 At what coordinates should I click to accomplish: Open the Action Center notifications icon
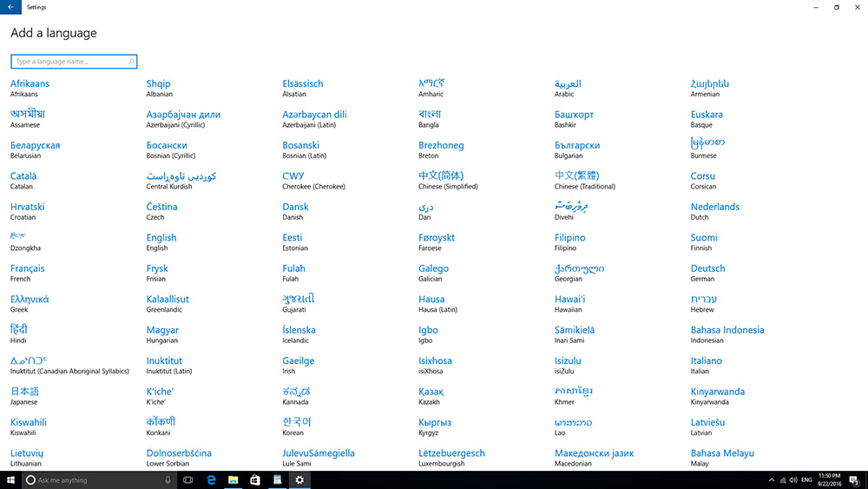pyautogui.click(x=852, y=479)
